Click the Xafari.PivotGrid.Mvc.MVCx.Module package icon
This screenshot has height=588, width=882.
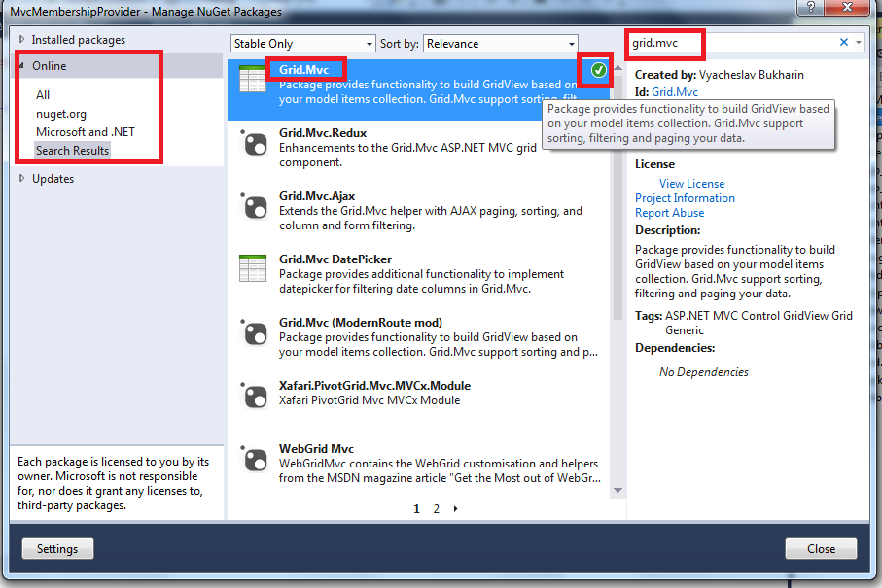[254, 396]
